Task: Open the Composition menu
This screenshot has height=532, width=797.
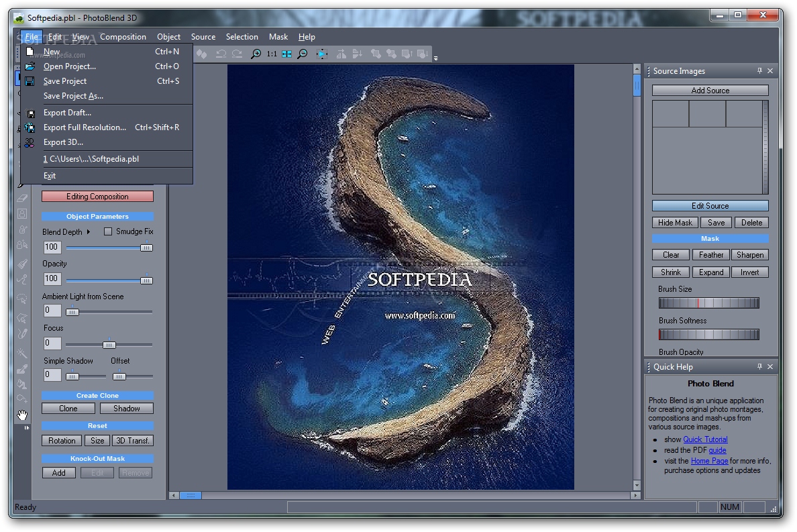Action: 123,37
